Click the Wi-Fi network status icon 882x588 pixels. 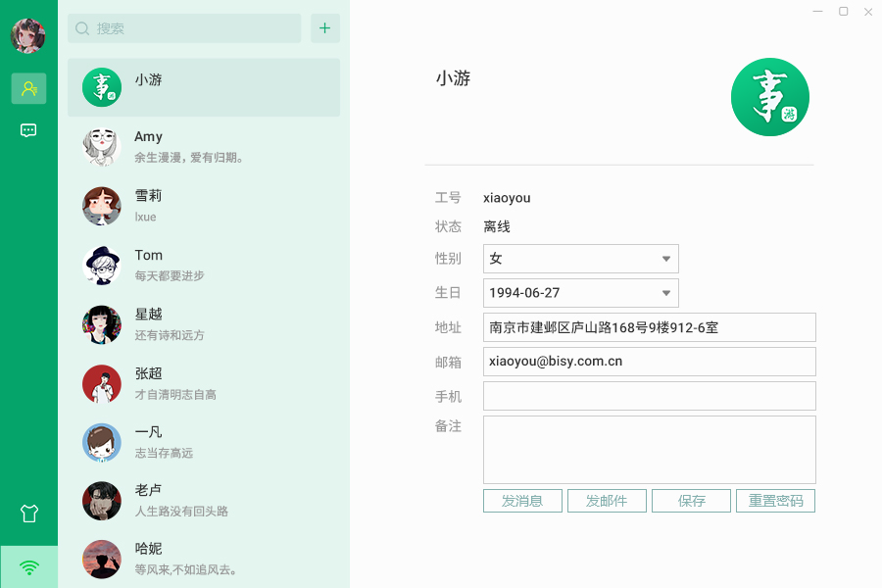pos(29,567)
